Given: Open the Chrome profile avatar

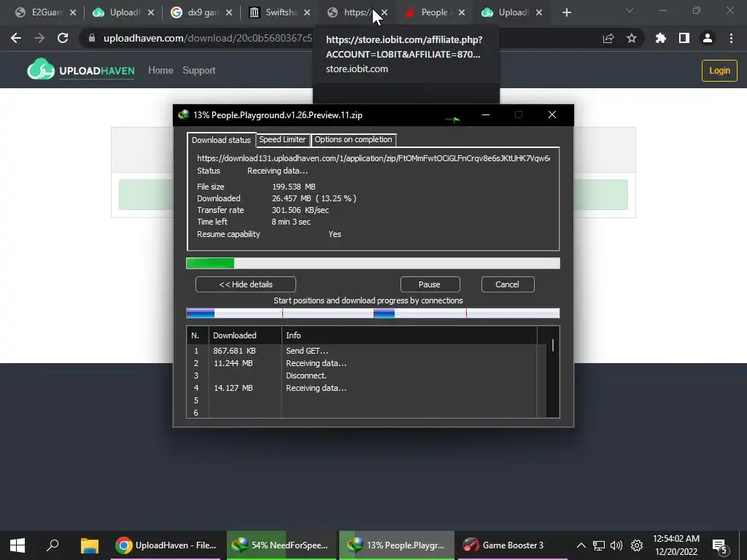Looking at the screenshot, I should pos(708,38).
